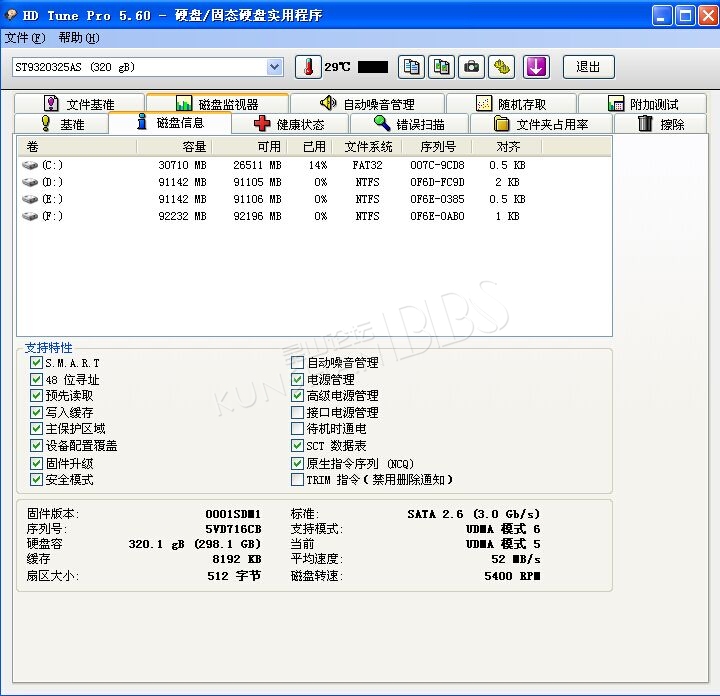
Task: Toggle the 主保护区域 checkbox
Action: (x=36, y=428)
